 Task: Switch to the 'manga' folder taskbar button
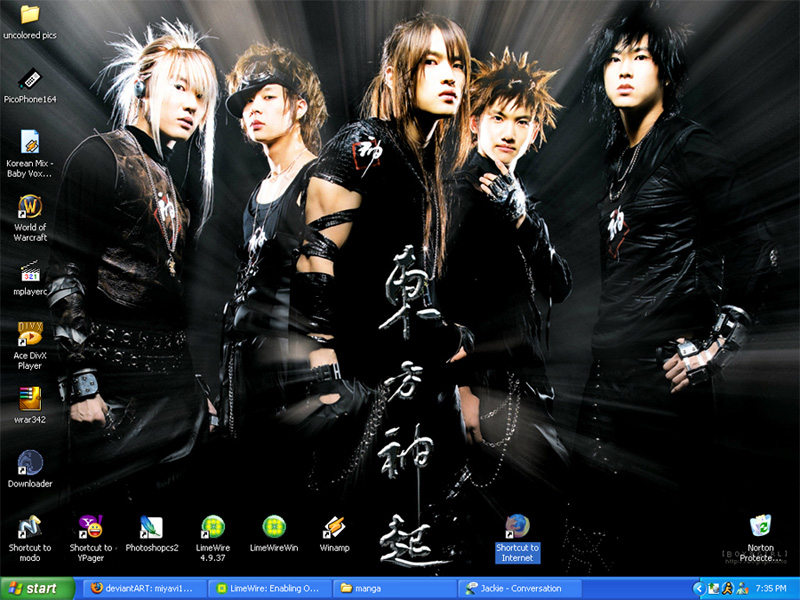[395, 588]
